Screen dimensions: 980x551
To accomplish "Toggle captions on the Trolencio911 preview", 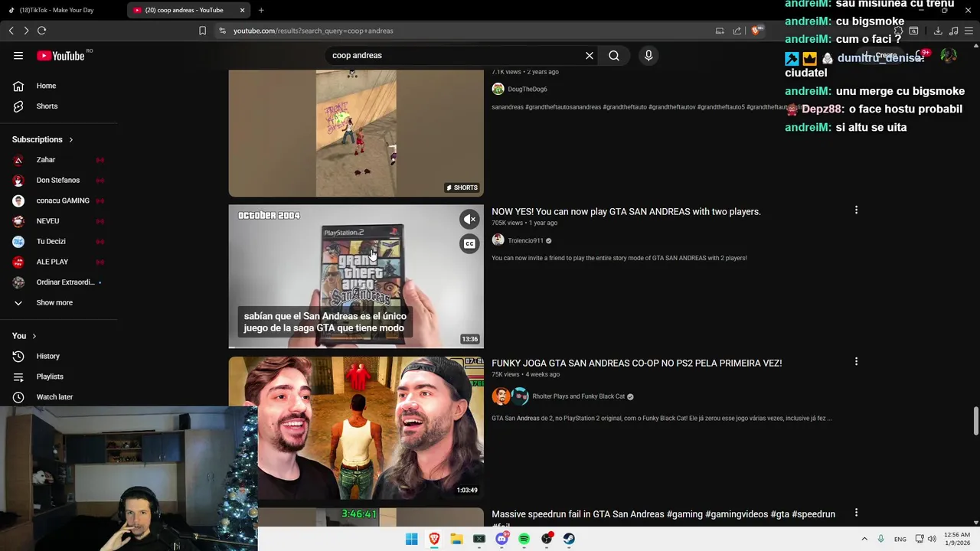I will (469, 244).
